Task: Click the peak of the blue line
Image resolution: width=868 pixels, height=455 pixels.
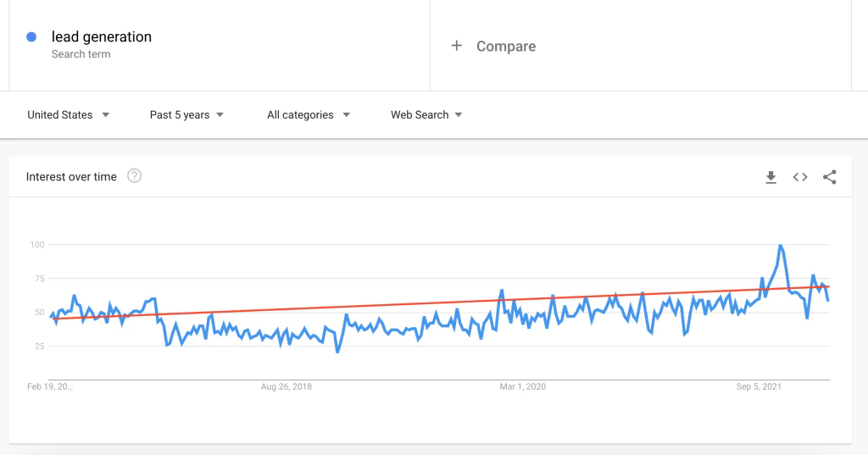Action: 780,245
